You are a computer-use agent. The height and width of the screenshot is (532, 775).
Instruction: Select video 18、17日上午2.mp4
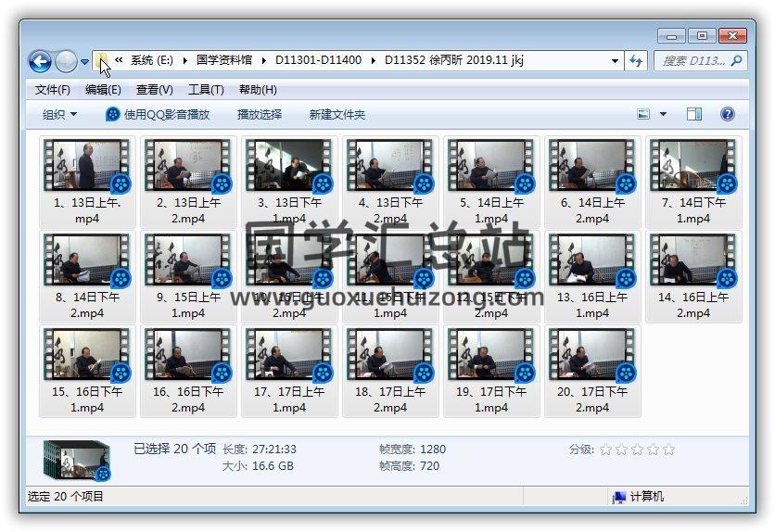390,371
